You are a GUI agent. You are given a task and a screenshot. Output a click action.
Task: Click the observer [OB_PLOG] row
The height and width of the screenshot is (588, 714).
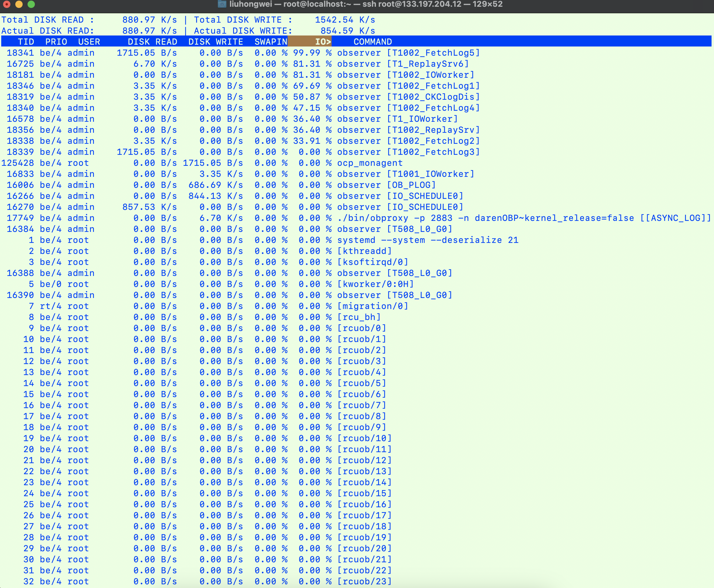[x=356, y=185]
